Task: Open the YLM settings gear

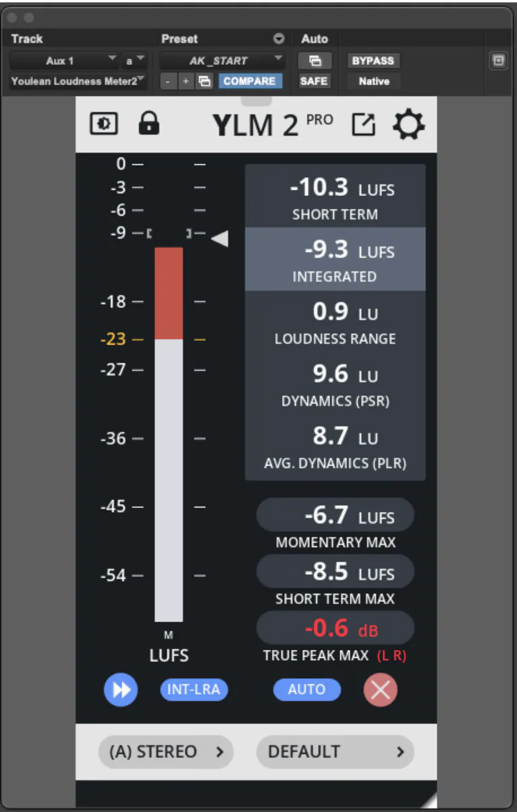Action: [409, 125]
